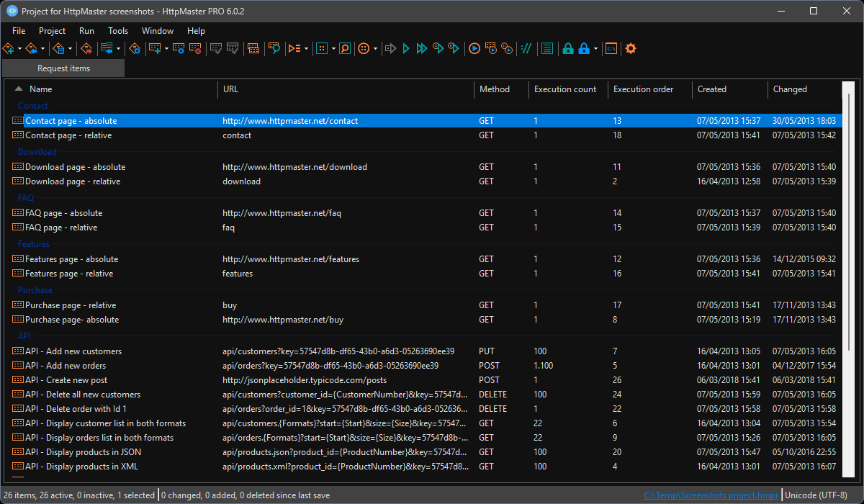Viewport: 864px width, 504px height.
Task: Open the command prompt console icon
Action: tap(611, 48)
